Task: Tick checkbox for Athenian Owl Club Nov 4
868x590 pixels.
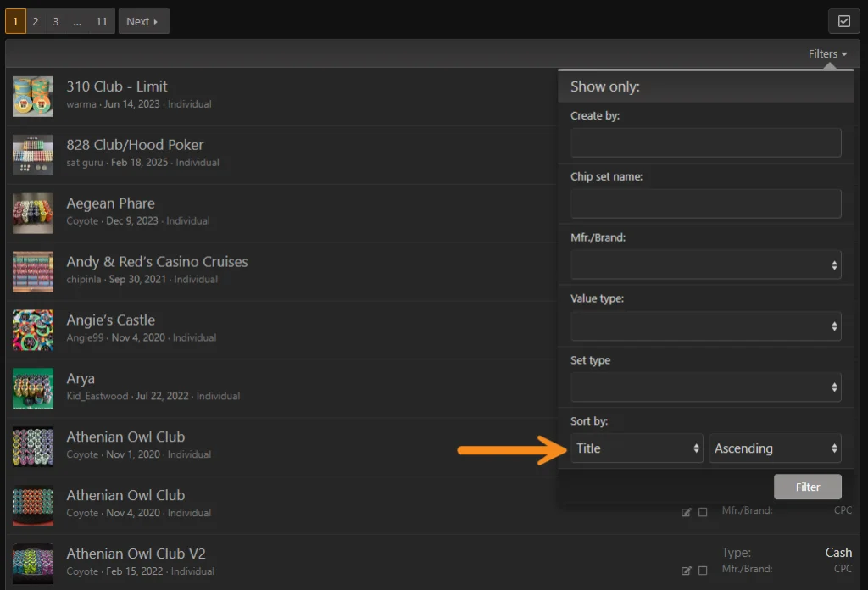Action: [703, 513]
